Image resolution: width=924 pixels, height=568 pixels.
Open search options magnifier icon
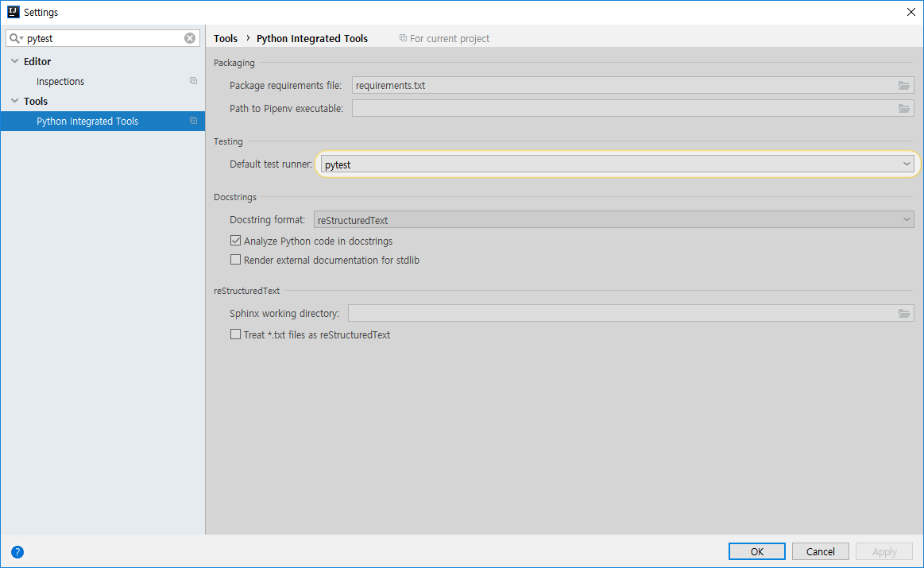(16, 38)
